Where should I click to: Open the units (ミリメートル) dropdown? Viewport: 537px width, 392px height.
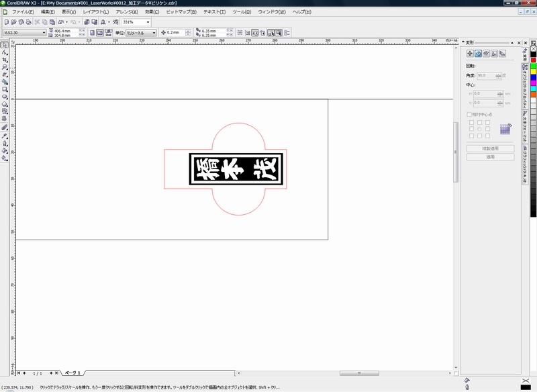(x=154, y=33)
